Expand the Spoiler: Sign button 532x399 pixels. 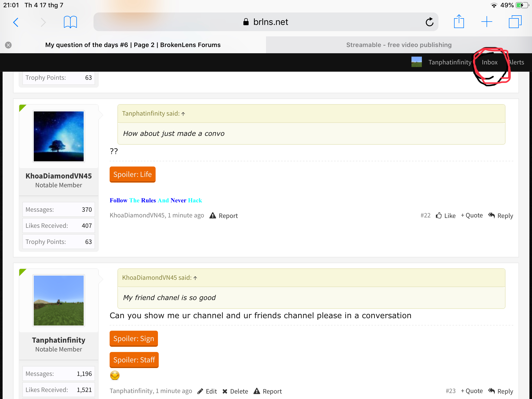134,339
